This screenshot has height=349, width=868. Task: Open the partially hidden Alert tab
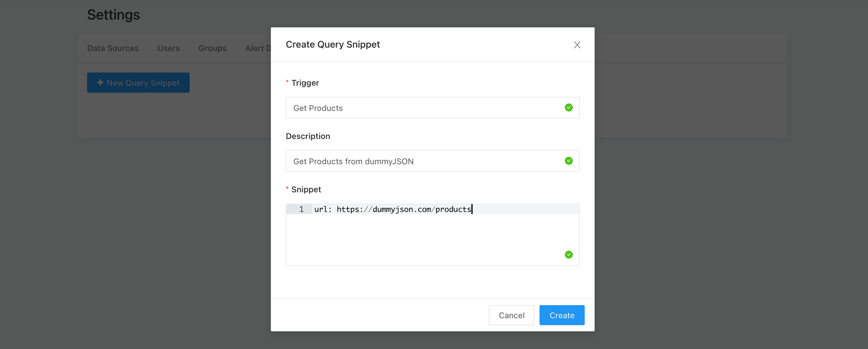coord(258,48)
